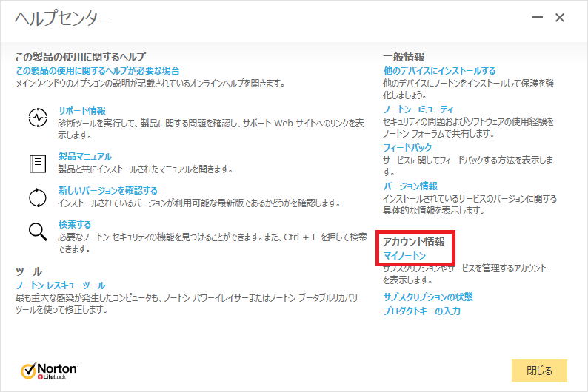Open ノートン レスキューツール link

61,285
